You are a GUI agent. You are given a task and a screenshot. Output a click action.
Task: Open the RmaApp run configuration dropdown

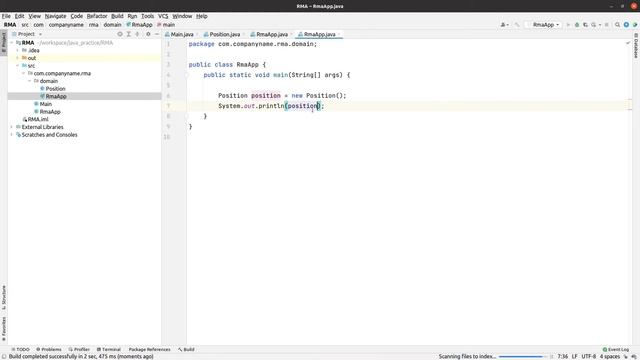click(543, 25)
